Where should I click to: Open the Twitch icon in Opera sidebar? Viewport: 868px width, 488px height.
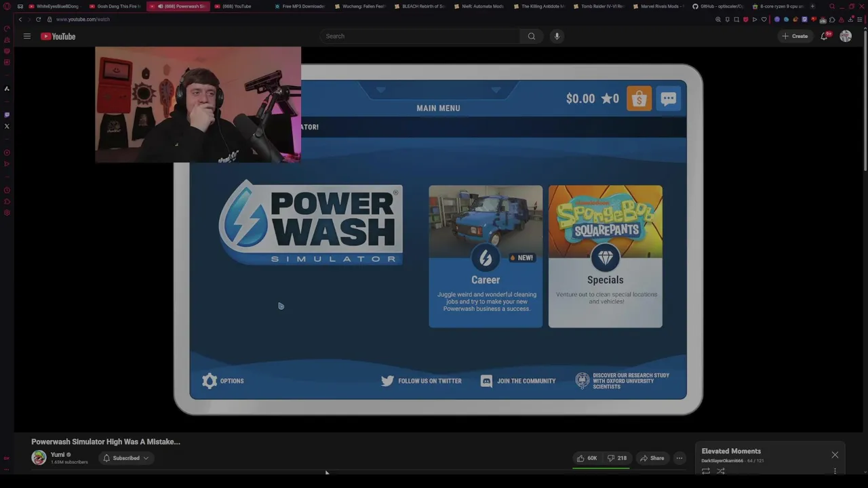coord(7,115)
